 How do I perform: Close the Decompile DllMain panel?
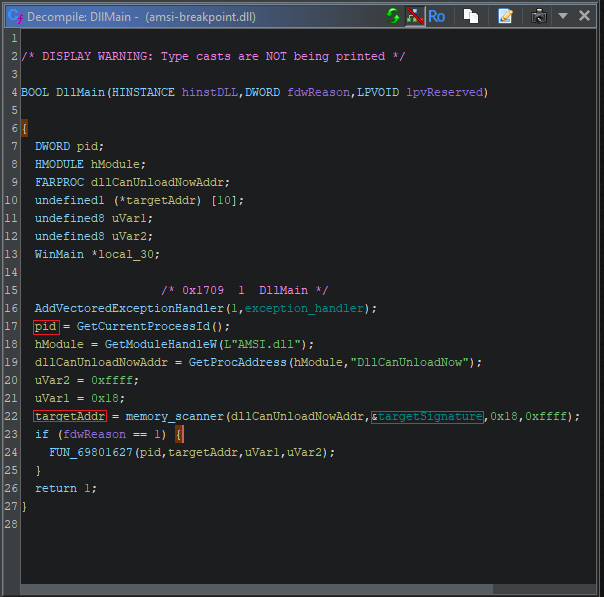coord(584,16)
